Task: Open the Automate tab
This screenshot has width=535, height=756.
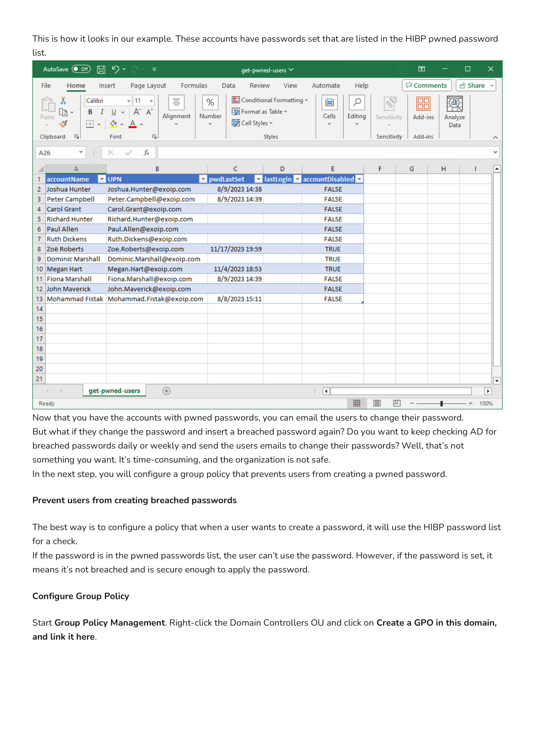Action: point(326,85)
